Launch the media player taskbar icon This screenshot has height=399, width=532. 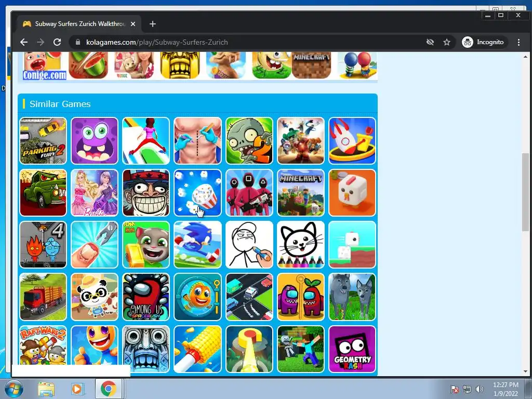(77, 389)
